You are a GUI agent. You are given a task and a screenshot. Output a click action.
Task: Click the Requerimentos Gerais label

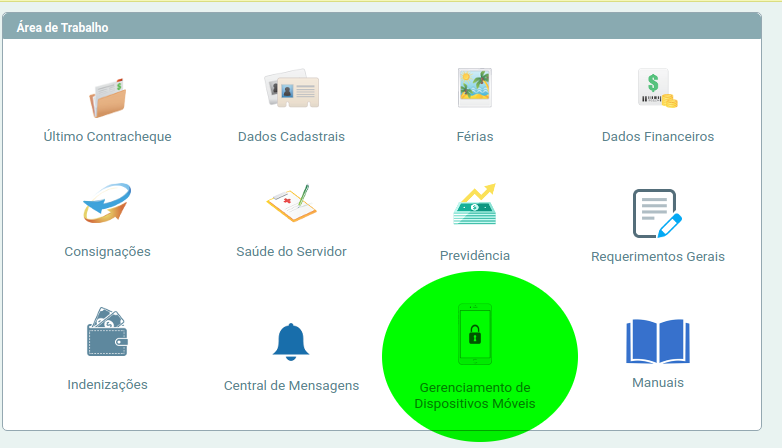pos(658,256)
